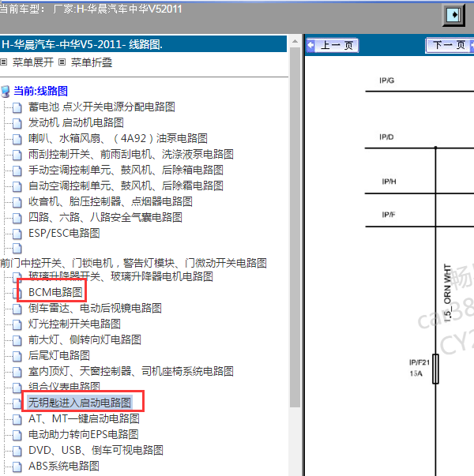This screenshot has width=474, height=476.
Task: Click page icon beside 后尾灯电路图
Action: (x=17, y=356)
